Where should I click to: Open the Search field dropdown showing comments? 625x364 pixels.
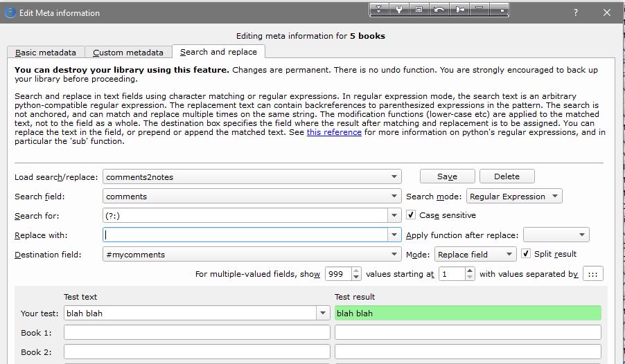coord(252,197)
